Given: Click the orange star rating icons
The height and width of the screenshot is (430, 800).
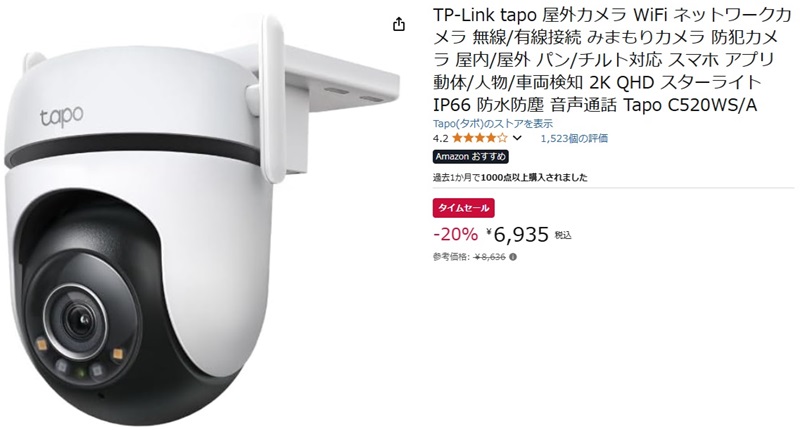Looking at the screenshot, I should (x=479, y=138).
